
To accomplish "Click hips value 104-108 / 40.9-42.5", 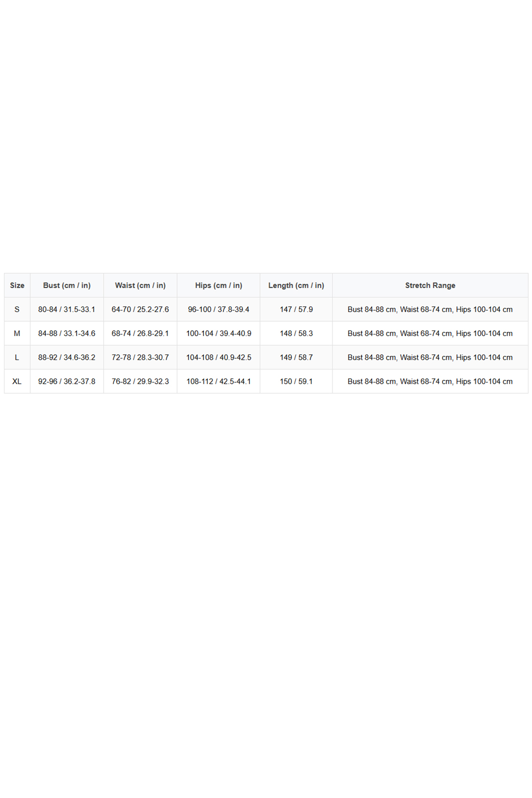I will click(x=219, y=357).
